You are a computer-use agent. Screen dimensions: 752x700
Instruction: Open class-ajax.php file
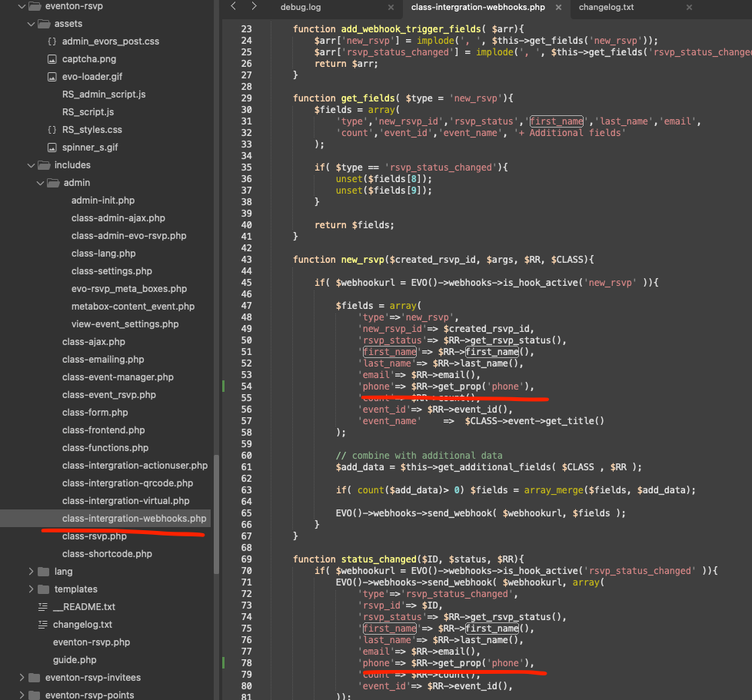click(94, 342)
